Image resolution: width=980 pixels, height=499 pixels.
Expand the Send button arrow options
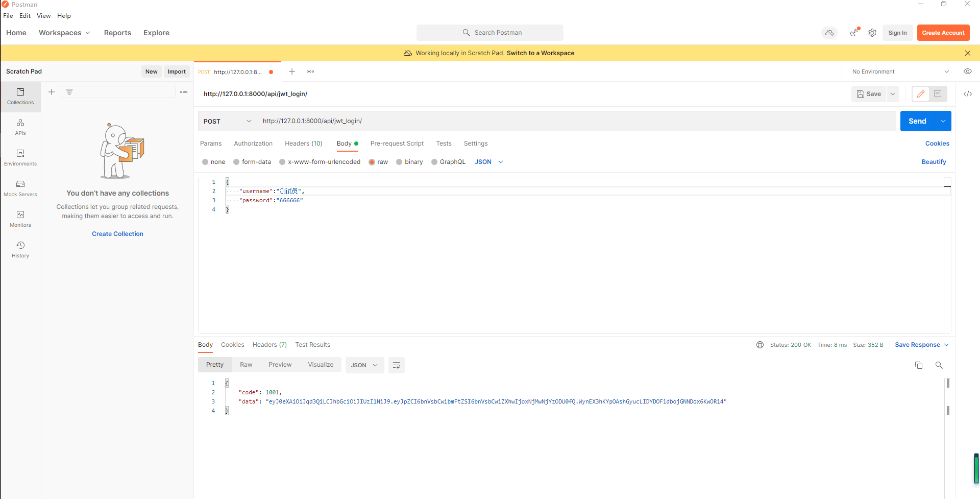pyautogui.click(x=943, y=121)
